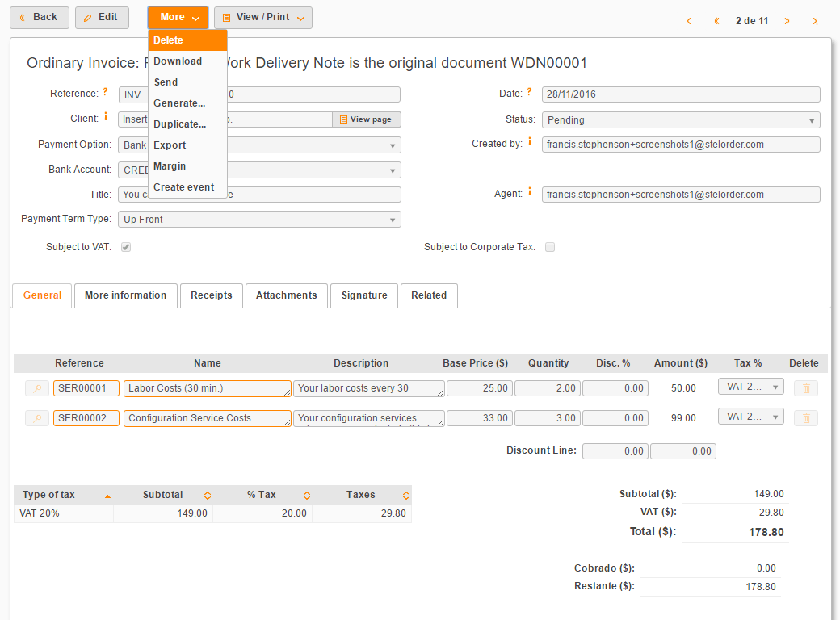Click the Reference help question mark icon

pyautogui.click(x=106, y=92)
